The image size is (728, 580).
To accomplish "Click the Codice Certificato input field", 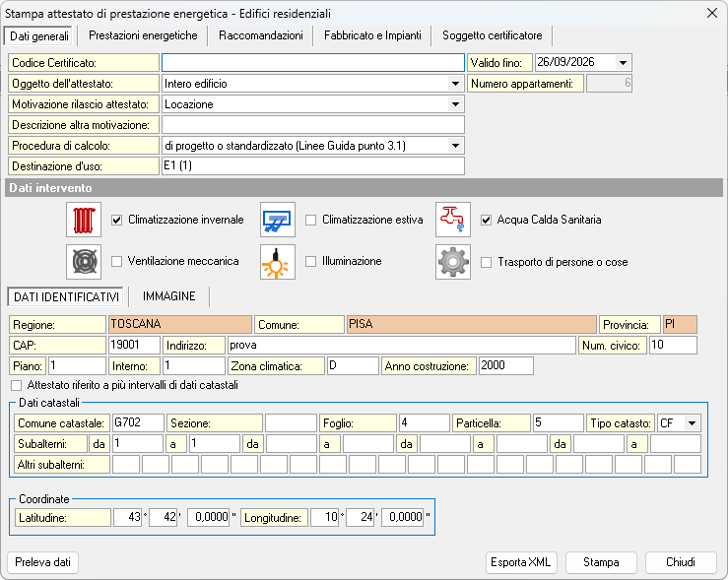I will pos(312,63).
